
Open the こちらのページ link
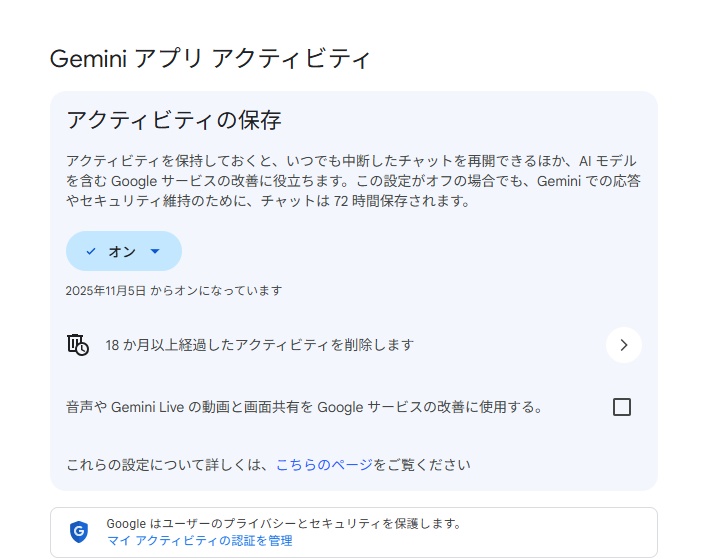pyautogui.click(x=324, y=465)
